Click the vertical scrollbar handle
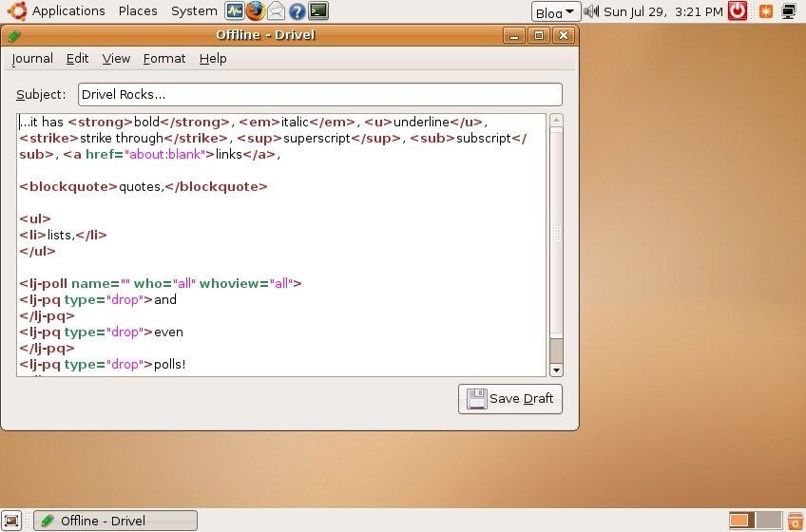The image size is (806, 532). [556, 233]
